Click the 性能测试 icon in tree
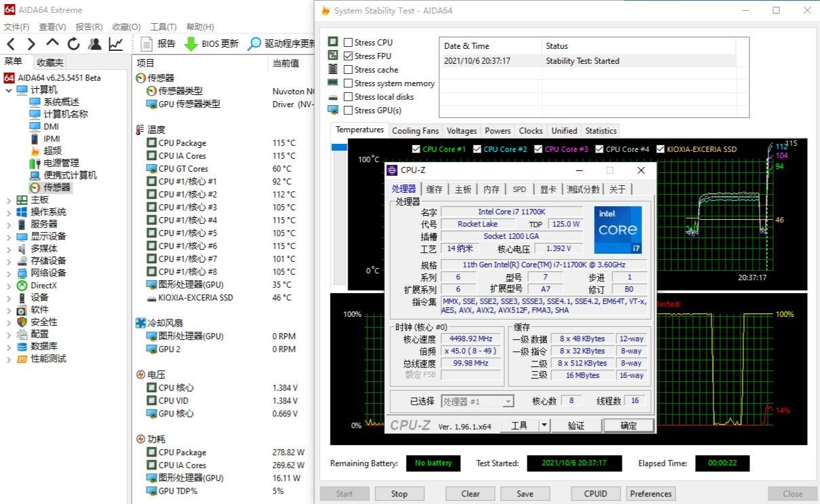Screen dimensions: 820x504 (x=22, y=359)
